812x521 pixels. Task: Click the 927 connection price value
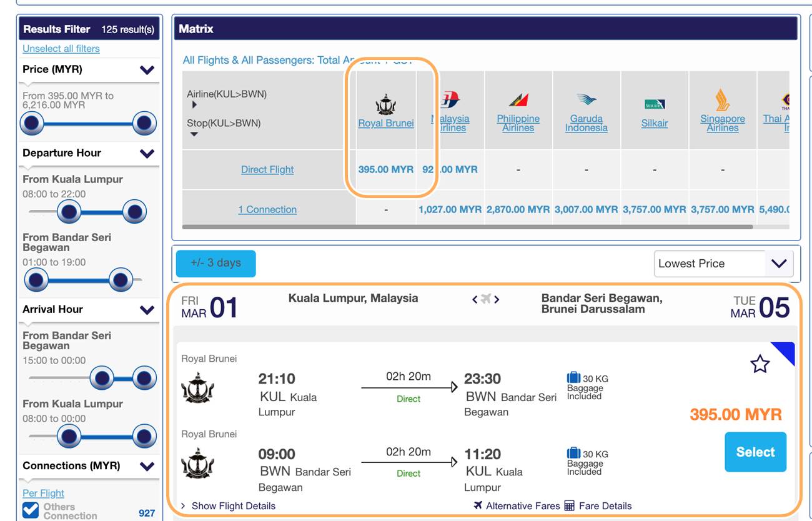click(147, 513)
